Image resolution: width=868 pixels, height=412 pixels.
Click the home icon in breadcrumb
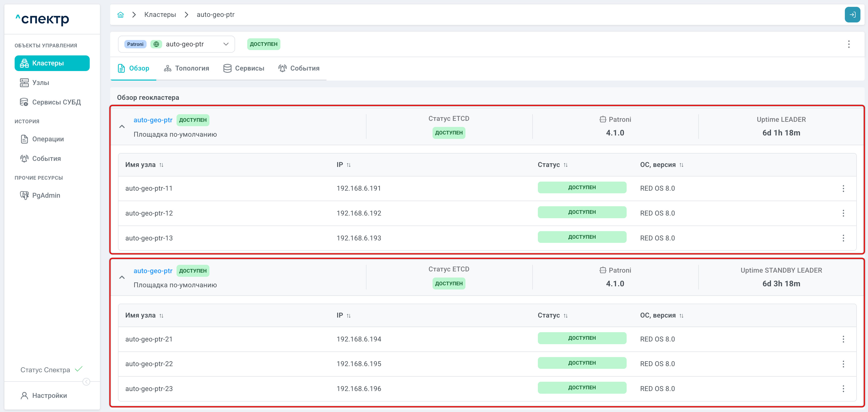(120, 14)
